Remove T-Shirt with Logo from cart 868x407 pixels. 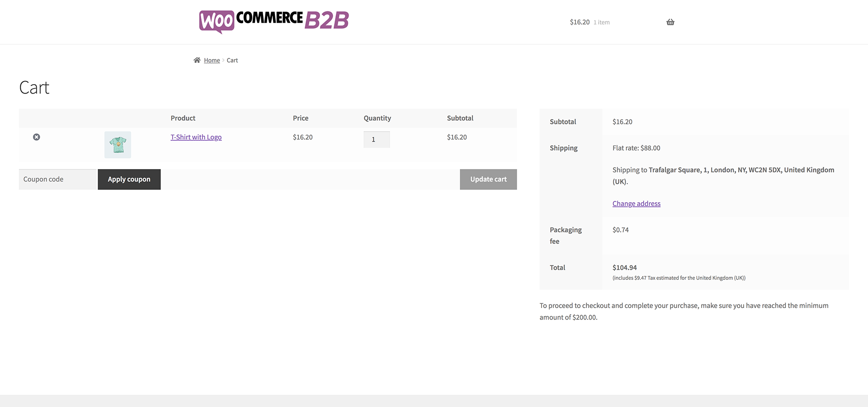click(x=37, y=137)
